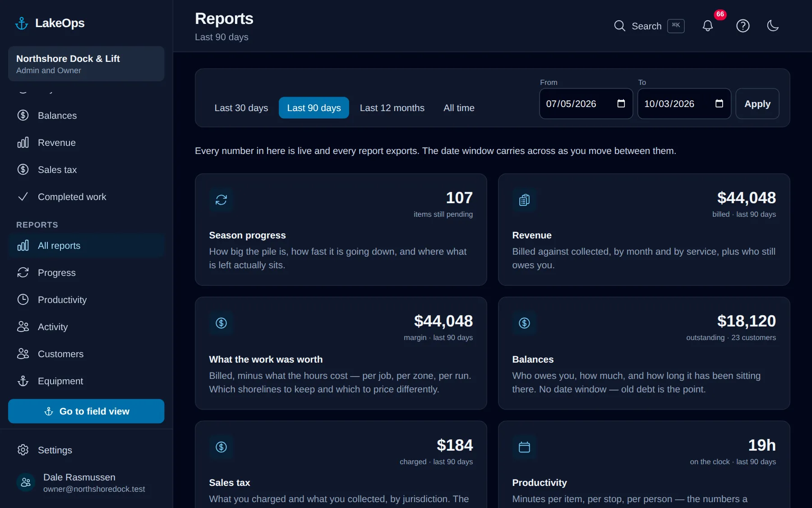812x508 pixels.
Task: Click the Season progress refresh icon
Action: point(221,200)
